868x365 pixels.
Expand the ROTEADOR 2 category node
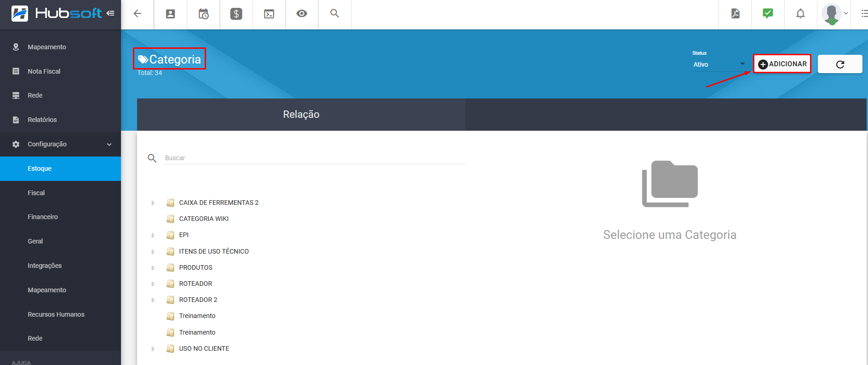[153, 300]
